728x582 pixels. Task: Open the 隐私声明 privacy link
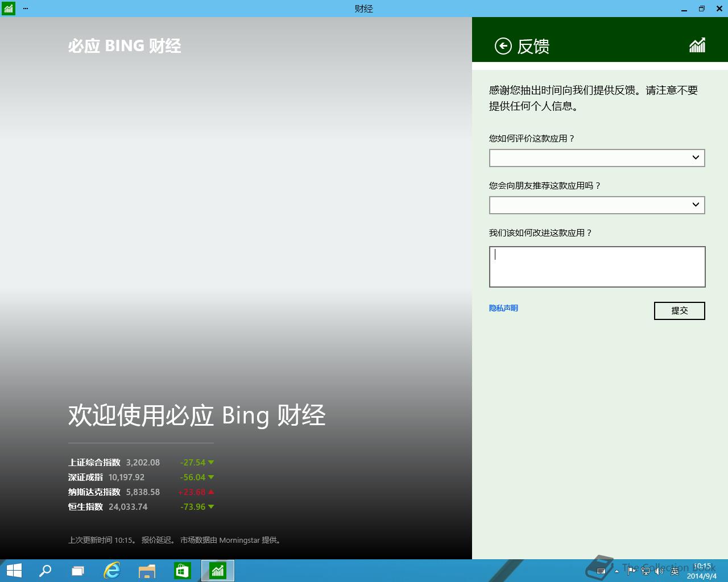[x=503, y=308]
